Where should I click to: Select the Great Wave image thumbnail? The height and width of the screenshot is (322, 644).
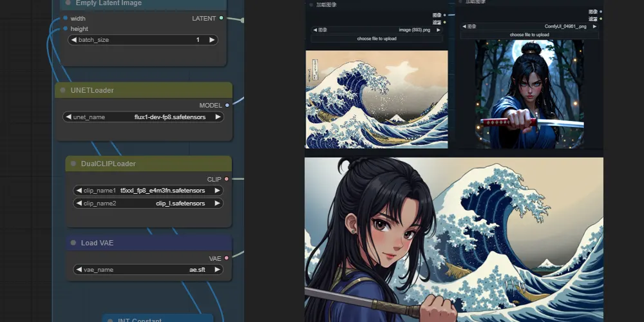click(377, 99)
